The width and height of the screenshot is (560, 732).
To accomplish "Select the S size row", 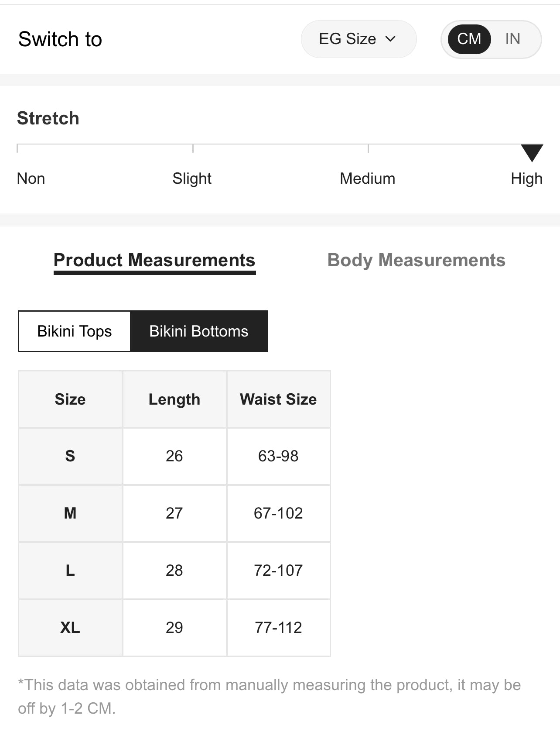I will (70, 456).
